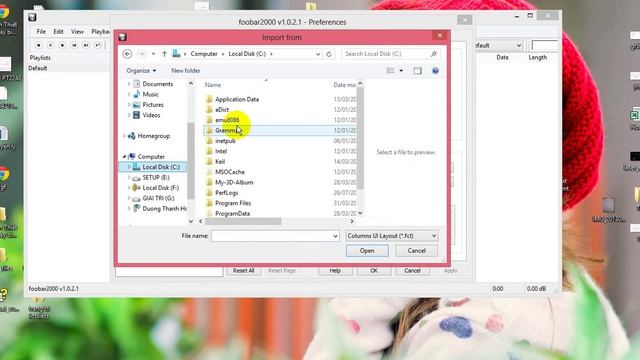Click the foobar2000 Play button
The height and width of the screenshot is (360, 640).
[62, 45]
